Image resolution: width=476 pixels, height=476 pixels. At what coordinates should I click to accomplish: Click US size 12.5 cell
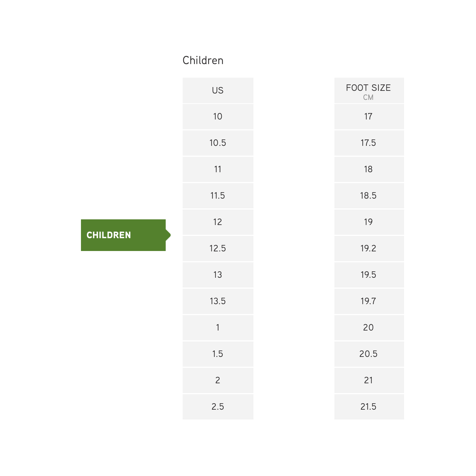(x=218, y=249)
